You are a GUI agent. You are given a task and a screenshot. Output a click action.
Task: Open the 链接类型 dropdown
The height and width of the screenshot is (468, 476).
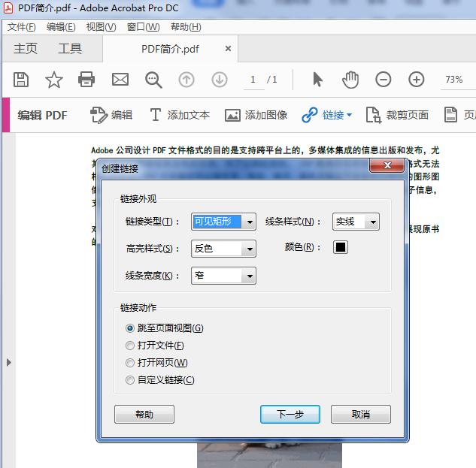pyautogui.click(x=223, y=222)
